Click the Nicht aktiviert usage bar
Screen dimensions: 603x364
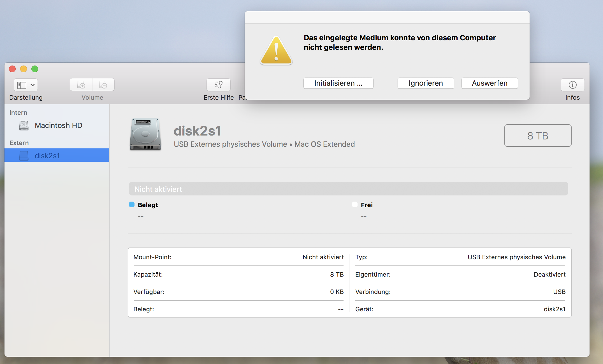[348, 189]
